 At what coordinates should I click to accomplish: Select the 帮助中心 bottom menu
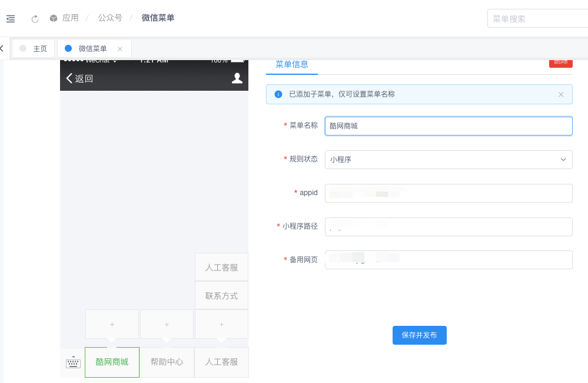[x=167, y=362]
